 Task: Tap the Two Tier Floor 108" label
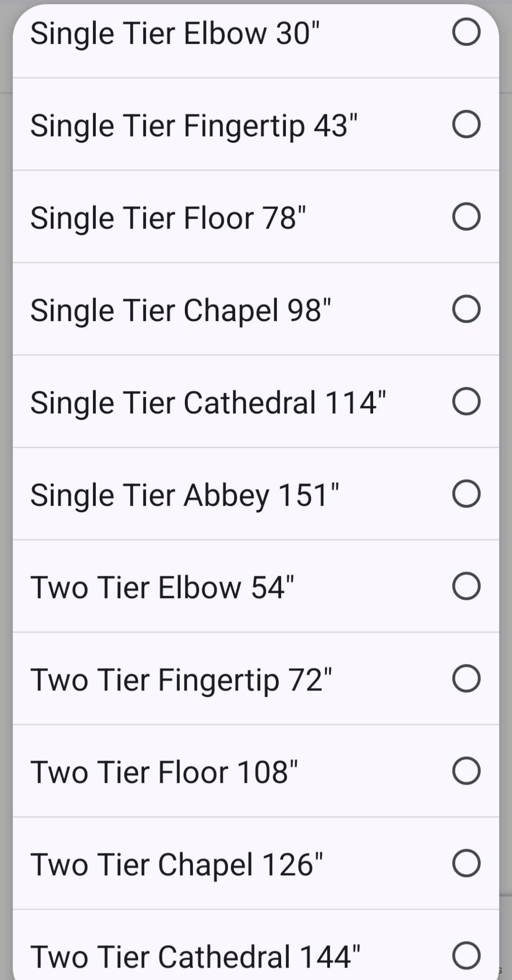pos(164,772)
